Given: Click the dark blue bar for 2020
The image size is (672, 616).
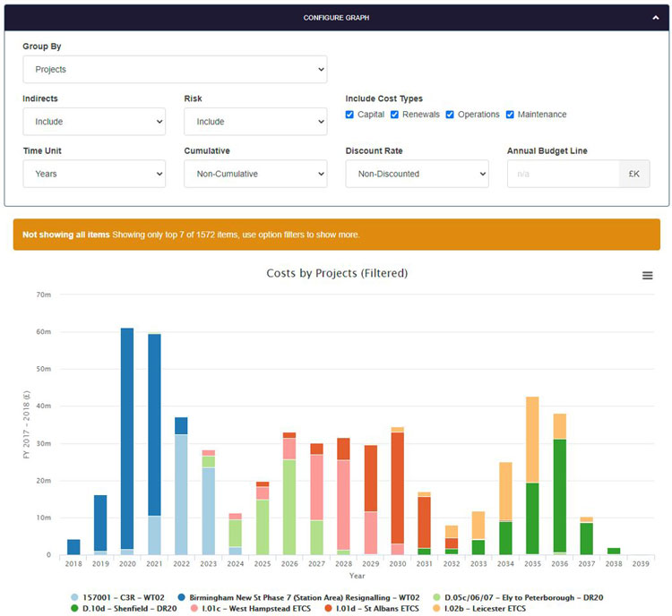Looking at the screenshot, I should pyautogui.click(x=127, y=438).
